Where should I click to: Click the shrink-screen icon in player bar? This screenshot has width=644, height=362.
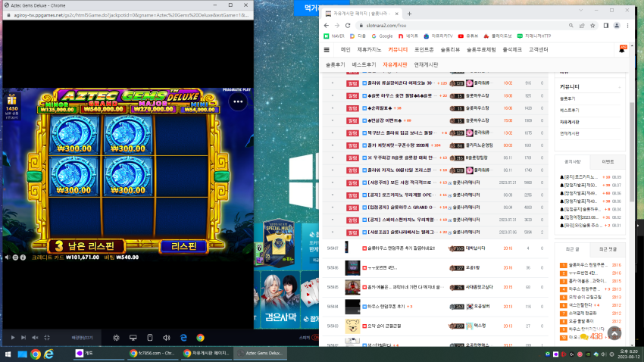pos(47,337)
